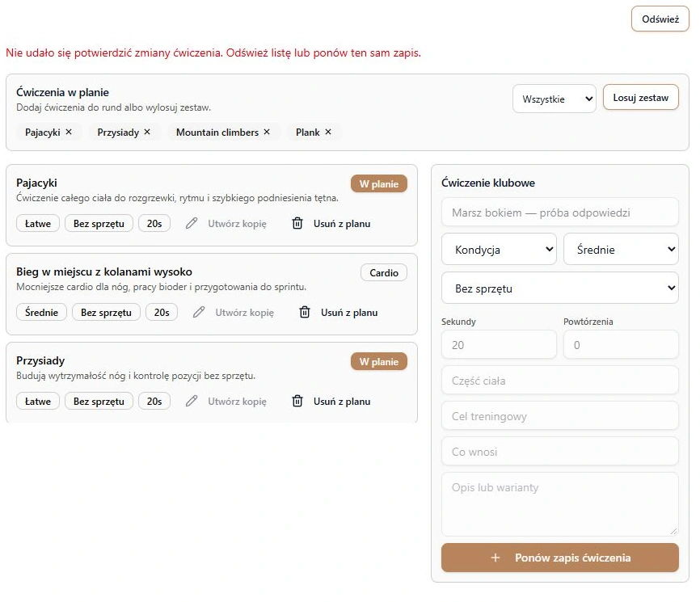The image size is (700, 602).
Task: Click Bez sprzętu tag on Pajacyki card
Action: (x=99, y=223)
